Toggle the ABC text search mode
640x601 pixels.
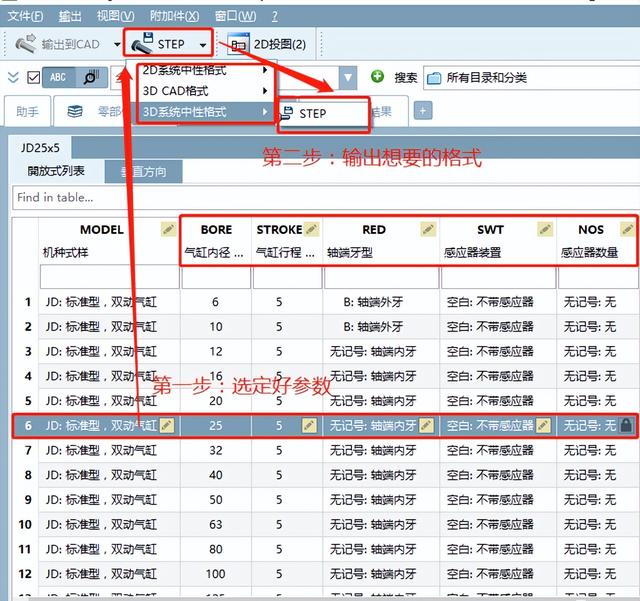[x=58, y=77]
